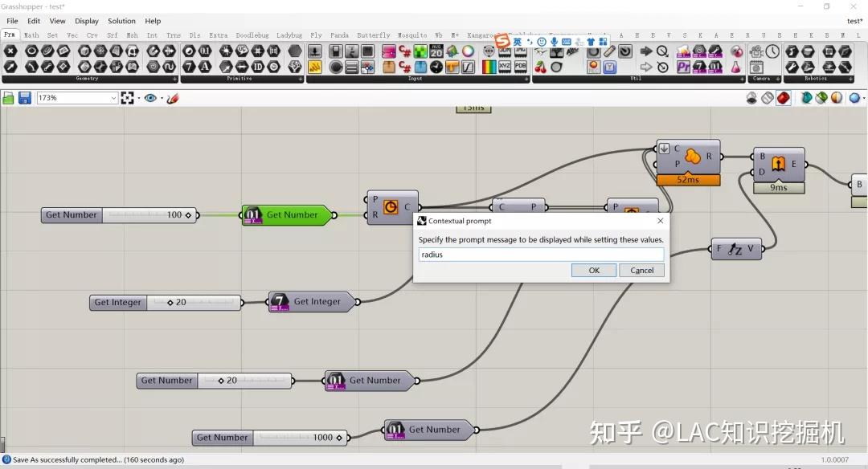The image size is (868, 469).
Task: Open a file with the green folder icon
Action: point(8,99)
